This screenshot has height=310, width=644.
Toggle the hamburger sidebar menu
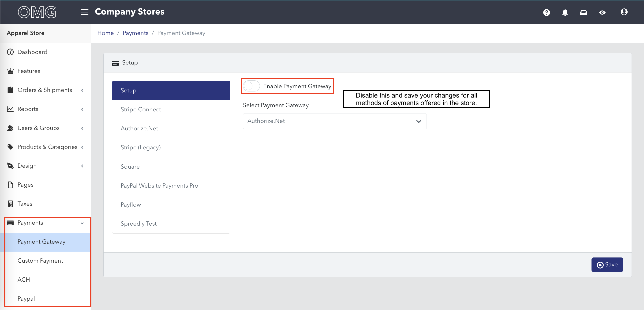point(84,12)
